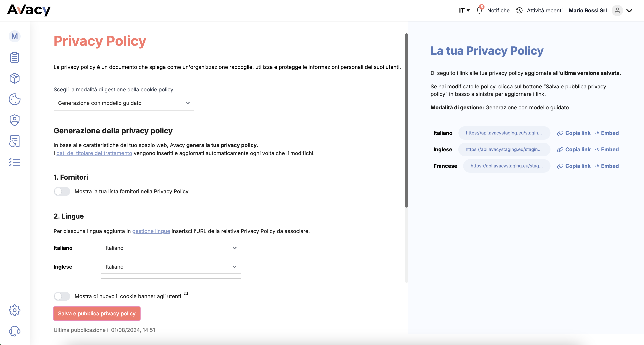Click Embed for Italiano

coord(610,133)
